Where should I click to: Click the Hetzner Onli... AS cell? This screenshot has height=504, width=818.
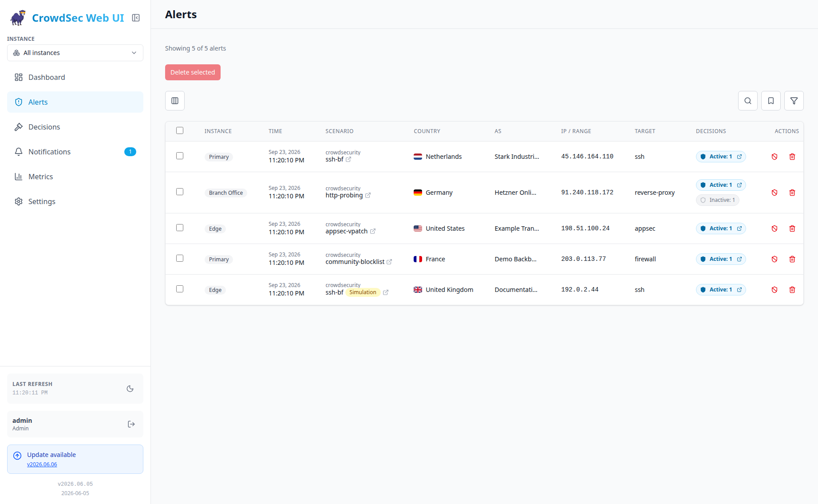pyautogui.click(x=515, y=193)
